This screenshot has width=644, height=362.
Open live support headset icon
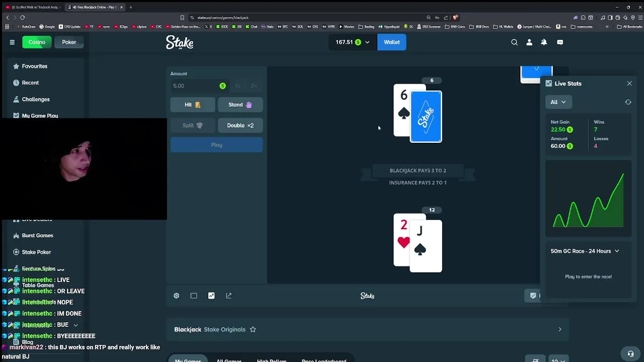pos(630,353)
